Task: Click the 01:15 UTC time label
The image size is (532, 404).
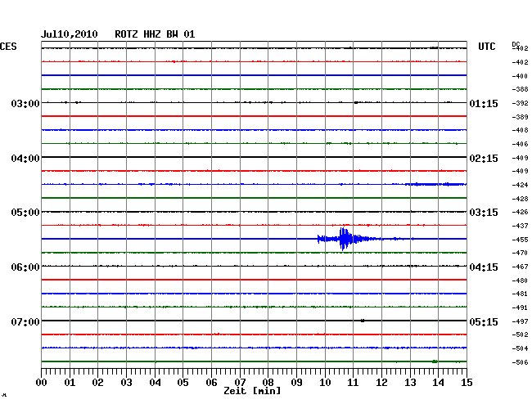Action: coord(484,103)
